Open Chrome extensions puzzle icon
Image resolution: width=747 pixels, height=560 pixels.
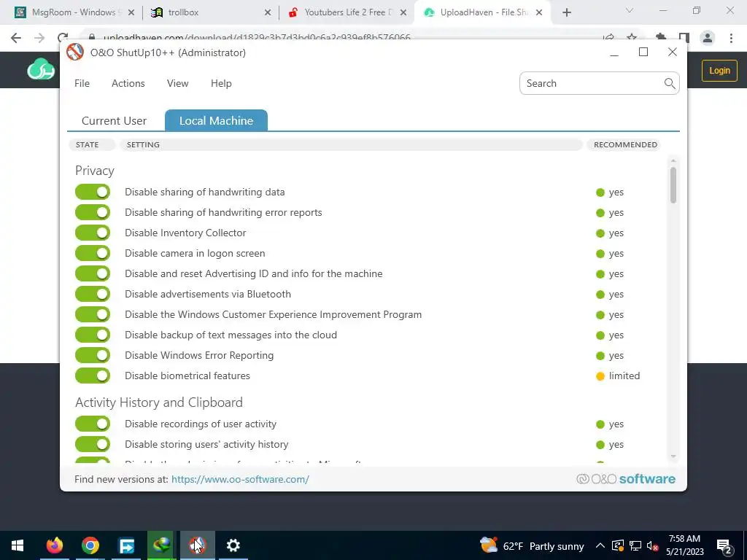pos(661,37)
